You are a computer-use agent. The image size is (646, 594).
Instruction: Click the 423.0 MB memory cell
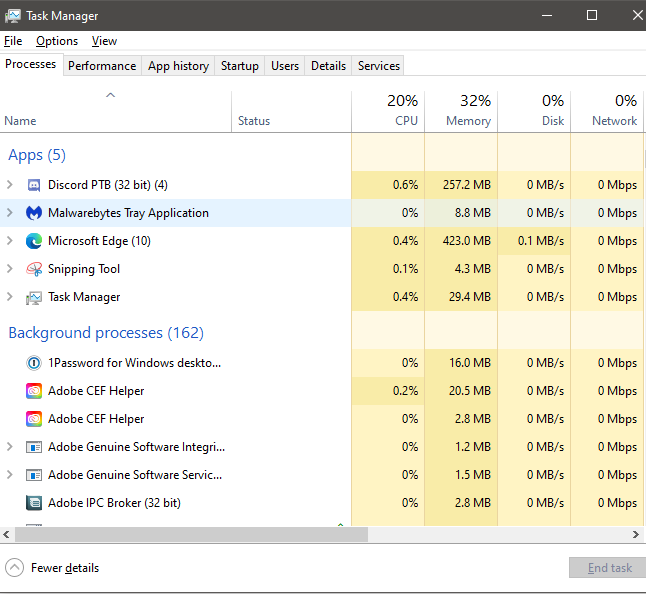(461, 241)
